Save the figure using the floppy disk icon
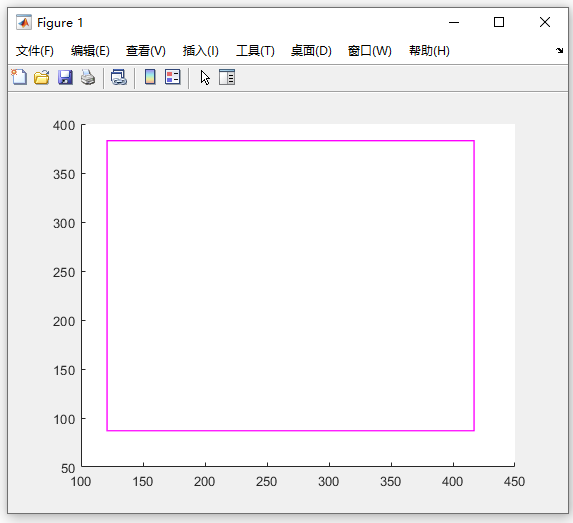Screen dimensions: 573x523 coord(65,77)
